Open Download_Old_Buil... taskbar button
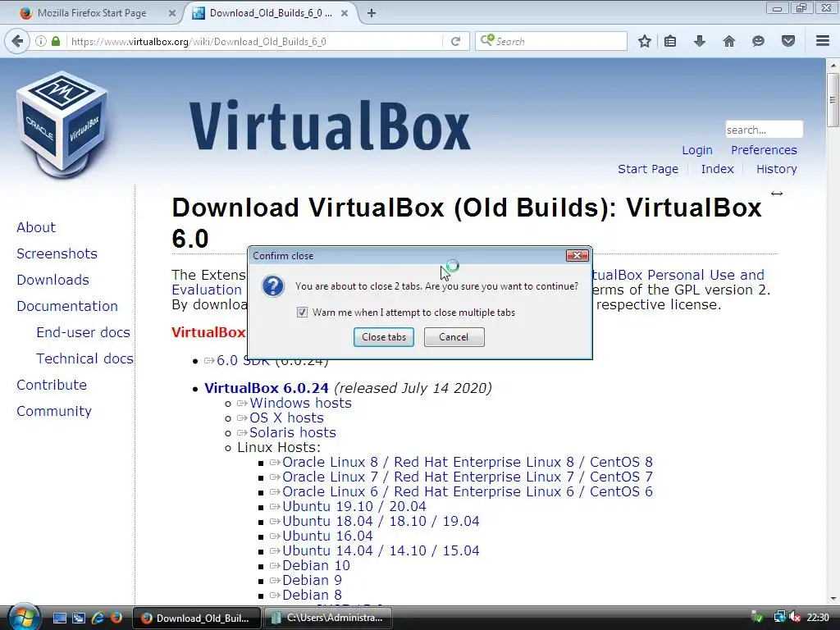Image resolution: width=840 pixels, height=630 pixels. point(197,619)
